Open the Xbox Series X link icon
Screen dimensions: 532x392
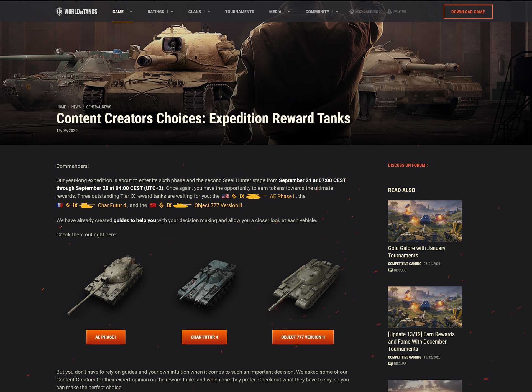coord(365,12)
